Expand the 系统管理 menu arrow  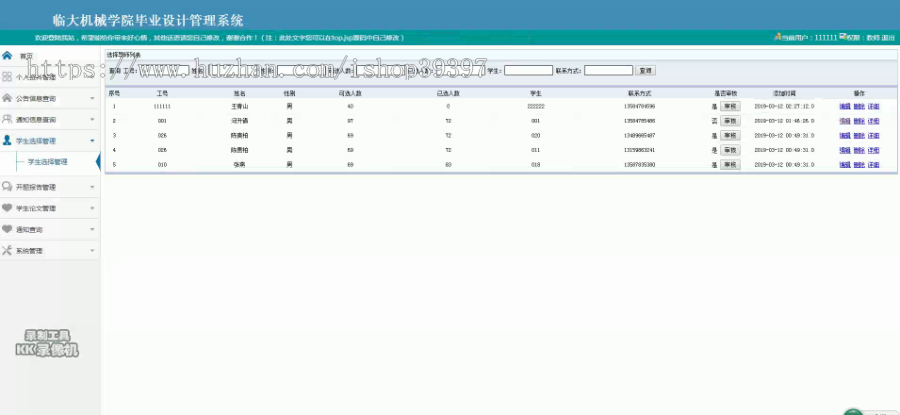click(x=92, y=251)
